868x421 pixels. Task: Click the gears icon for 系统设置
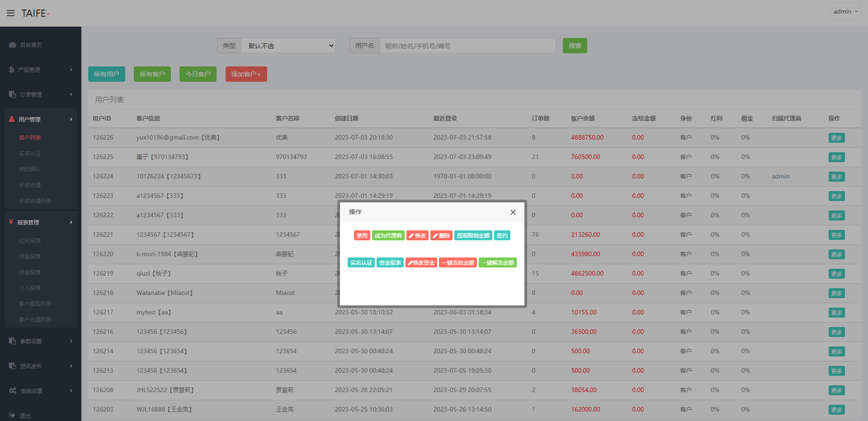point(13,391)
